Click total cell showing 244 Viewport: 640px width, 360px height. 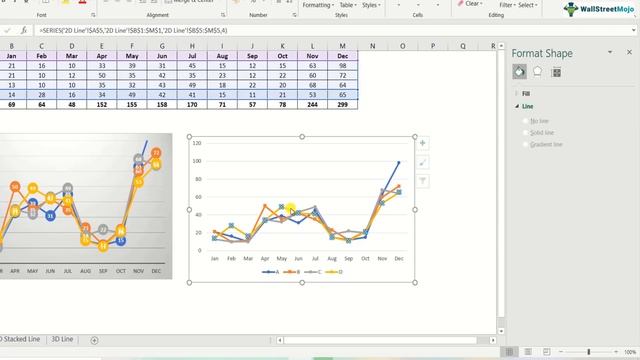pos(312,104)
